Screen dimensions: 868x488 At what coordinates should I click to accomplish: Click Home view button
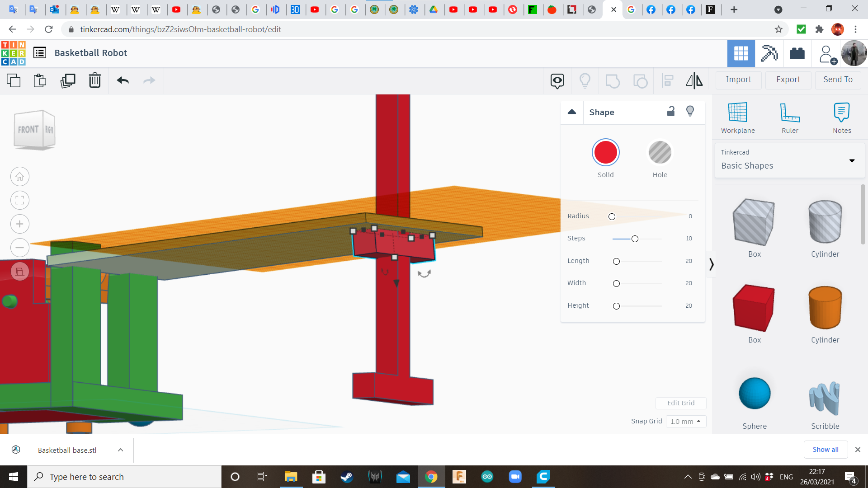tap(20, 177)
